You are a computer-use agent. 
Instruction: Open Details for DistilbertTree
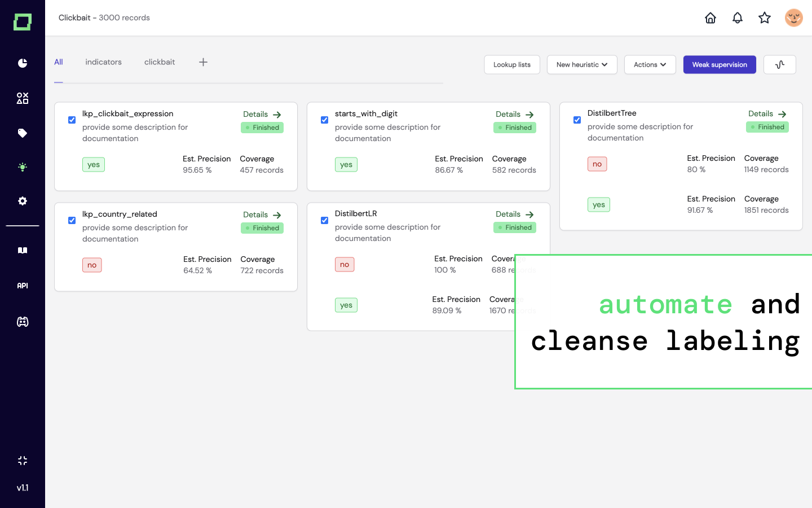pos(767,113)
